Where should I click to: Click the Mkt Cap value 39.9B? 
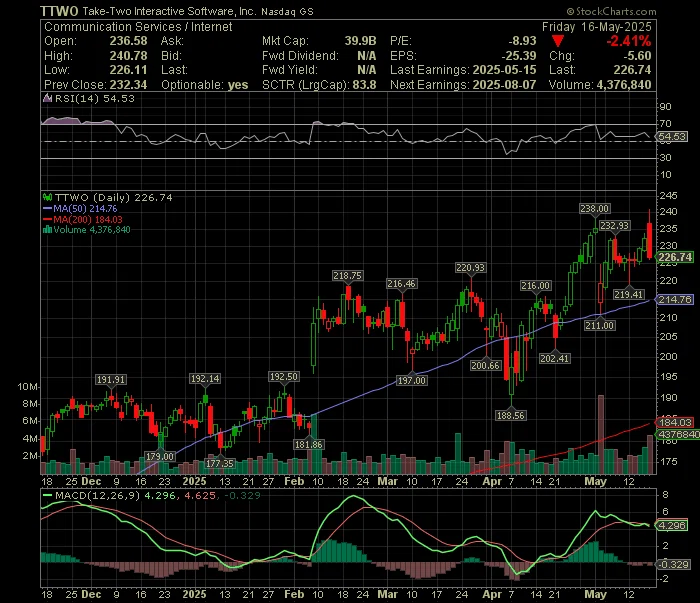coord(360,41)
